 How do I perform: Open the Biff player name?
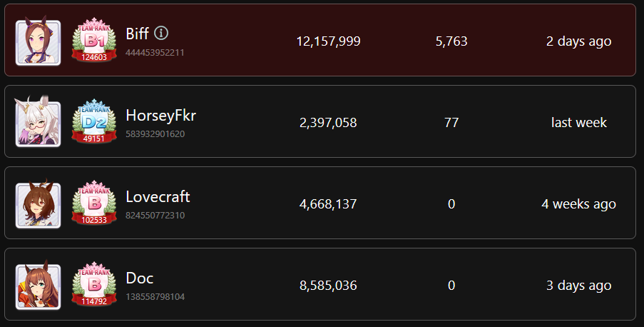point(137,34)
